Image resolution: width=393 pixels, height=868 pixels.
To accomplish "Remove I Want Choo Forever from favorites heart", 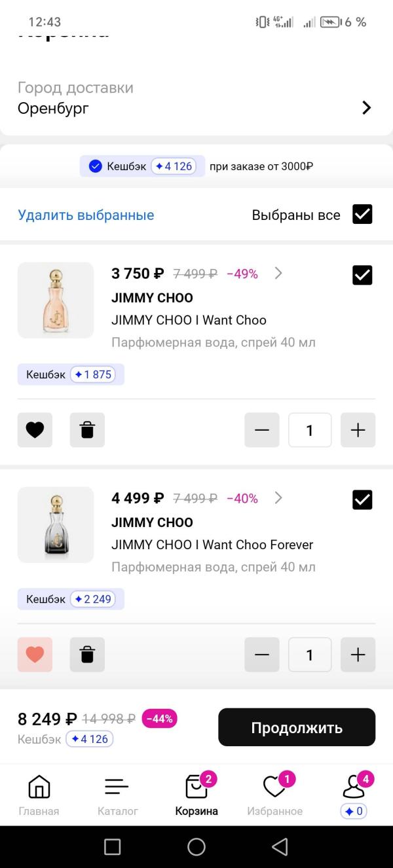I will (x=35, y=655).
